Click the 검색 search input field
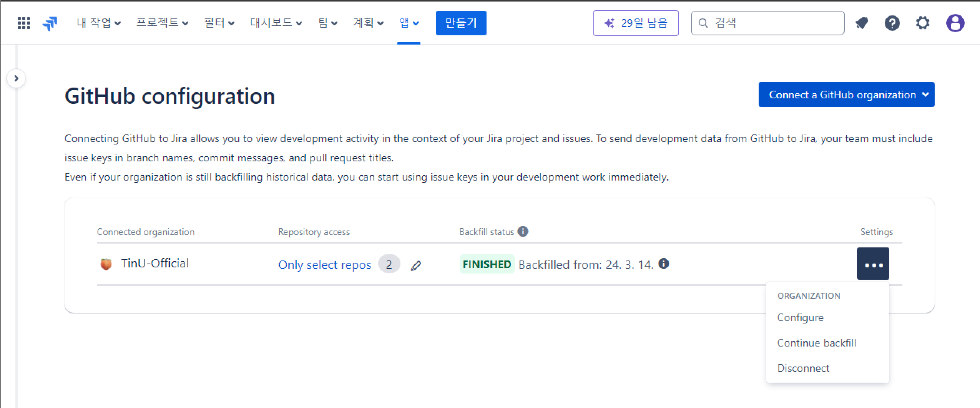 [x=772, y=23]
